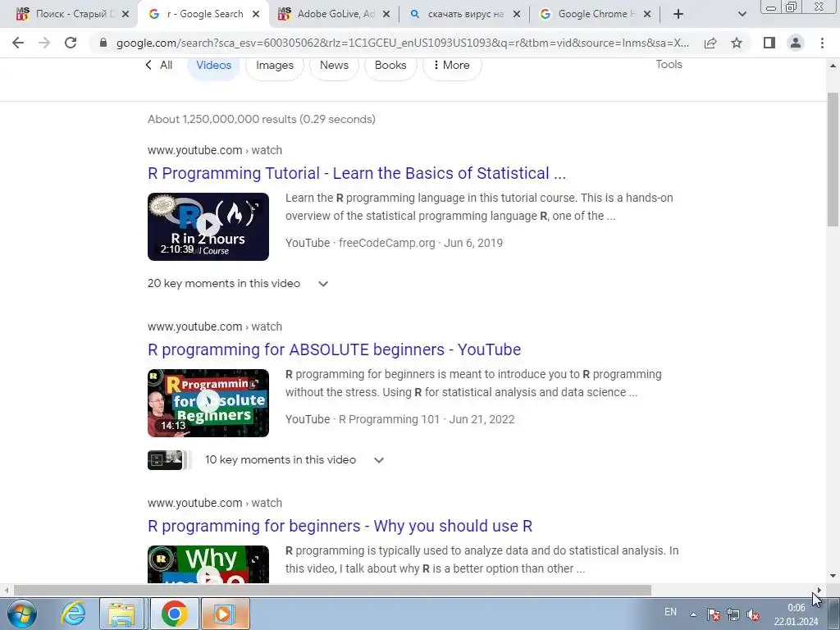Close the 'Поиск - Старый' tab
This screenshot has height=630, width=840.
click(x=126, y=14)
